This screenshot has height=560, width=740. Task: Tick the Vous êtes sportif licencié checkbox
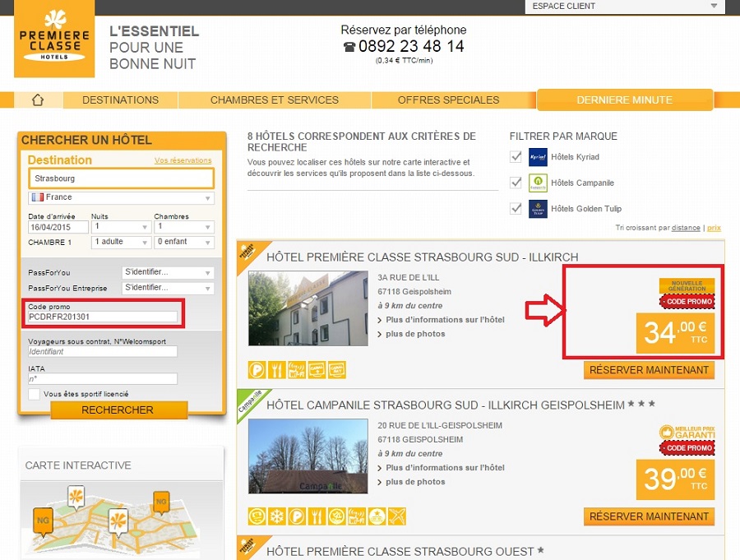click(34, 394)
